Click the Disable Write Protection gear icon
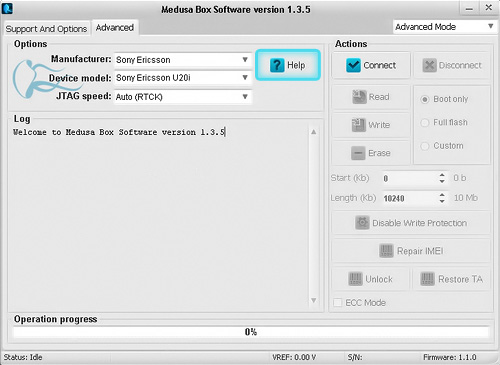 click(362, 223)
